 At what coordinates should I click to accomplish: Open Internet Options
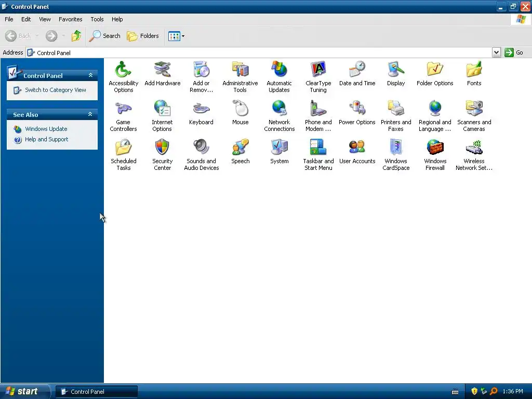[162, 116]
